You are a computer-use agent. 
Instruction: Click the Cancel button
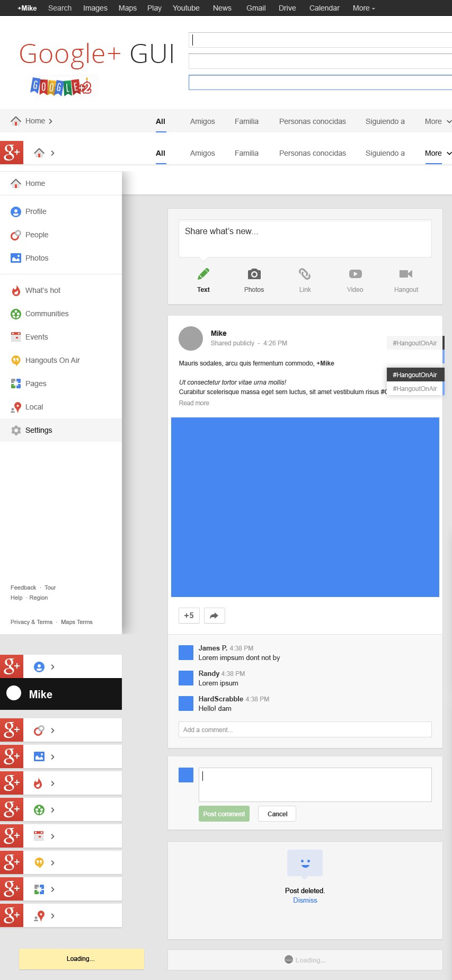pyautogui.click(x=277, y=814)
